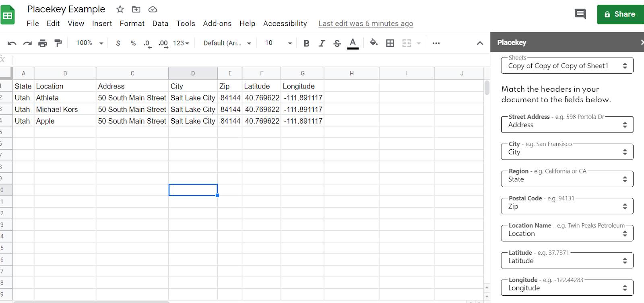This screenshot has width=644, height=303.
Task: Toggle strikethrough formatting
Action: (x=337, y=43)
